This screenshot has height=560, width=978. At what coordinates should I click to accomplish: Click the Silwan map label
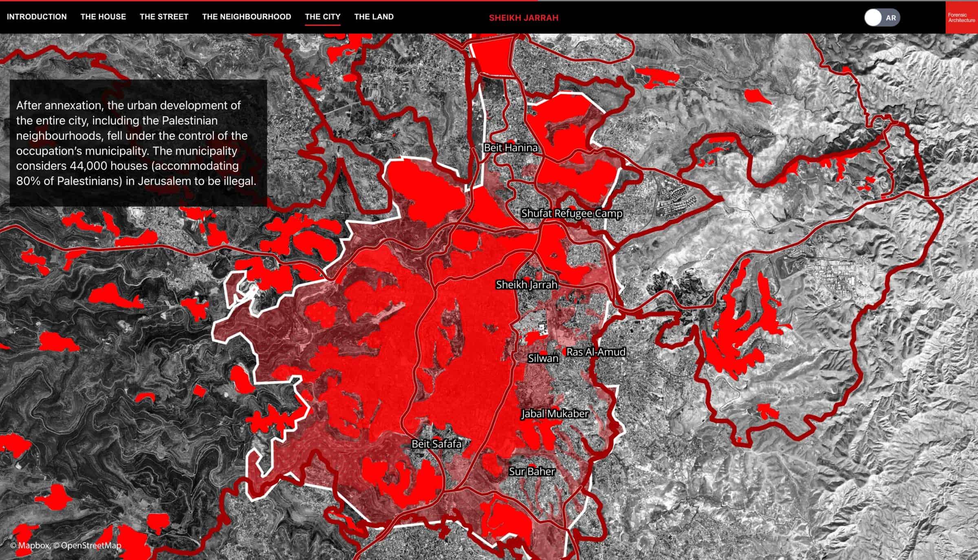(543, 359)
